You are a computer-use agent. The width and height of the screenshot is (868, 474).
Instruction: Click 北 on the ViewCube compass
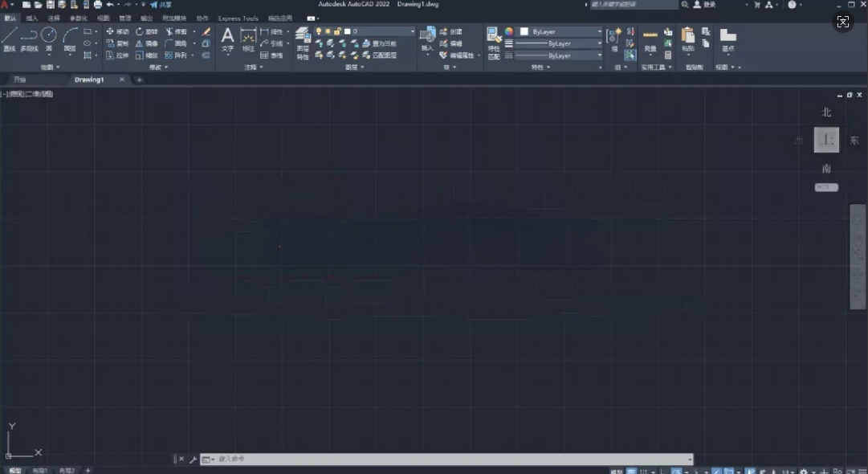point(826,112)
